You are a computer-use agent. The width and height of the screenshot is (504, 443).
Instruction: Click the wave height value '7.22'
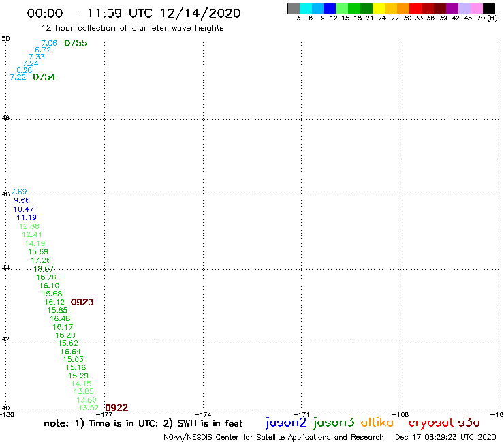(18, 77)
